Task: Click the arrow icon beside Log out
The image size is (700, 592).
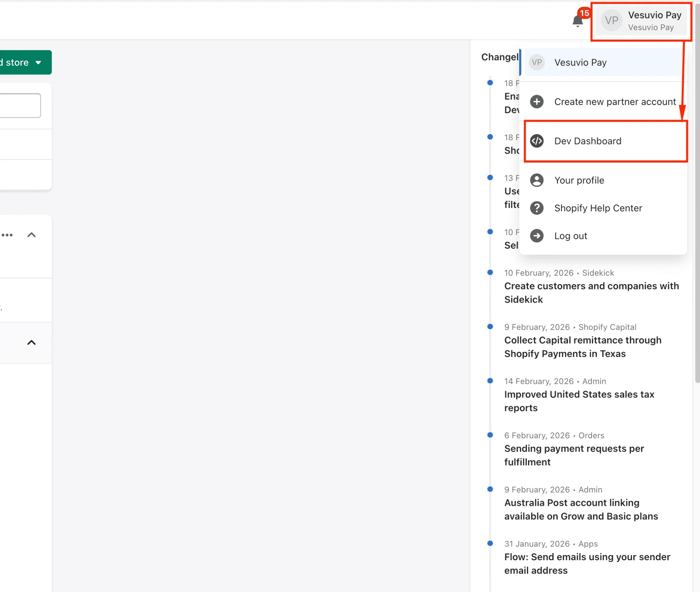Action: pos(536,236)
